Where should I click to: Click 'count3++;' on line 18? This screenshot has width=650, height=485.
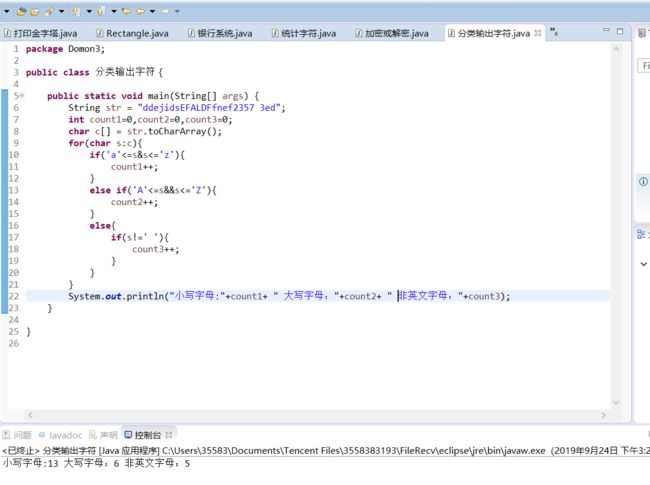[155, 249]
